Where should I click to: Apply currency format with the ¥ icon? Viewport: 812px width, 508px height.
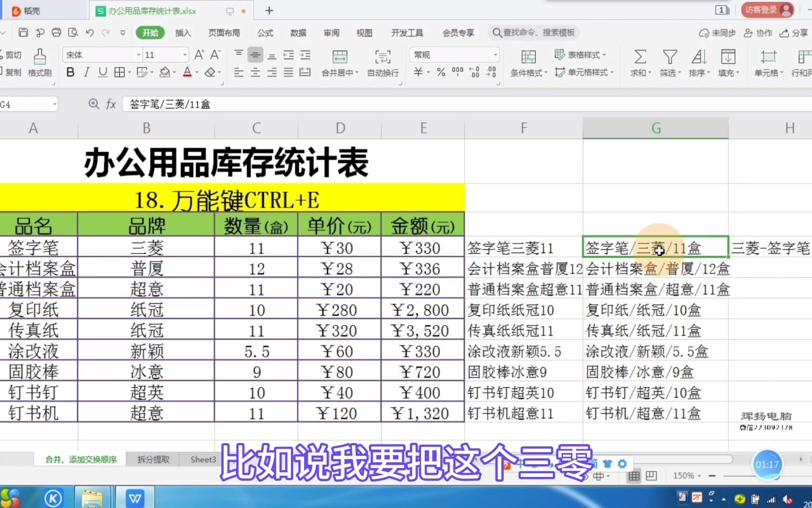click(x=417, y=72)
